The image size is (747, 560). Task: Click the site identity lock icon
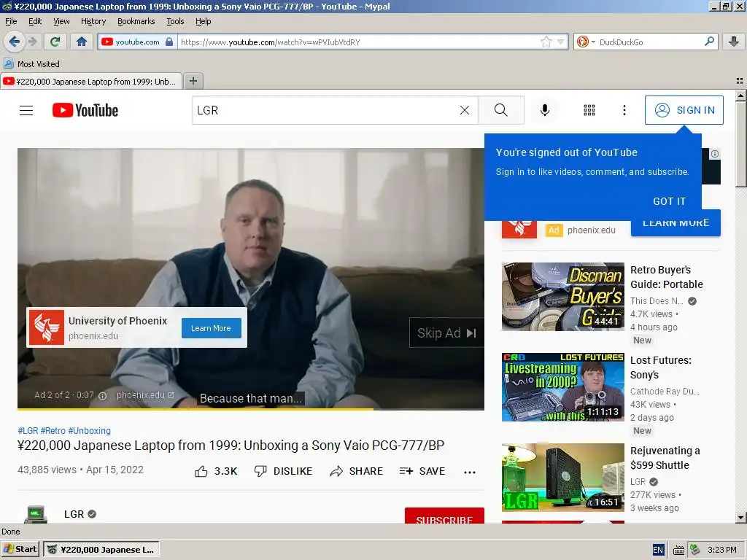pos(169,42)
